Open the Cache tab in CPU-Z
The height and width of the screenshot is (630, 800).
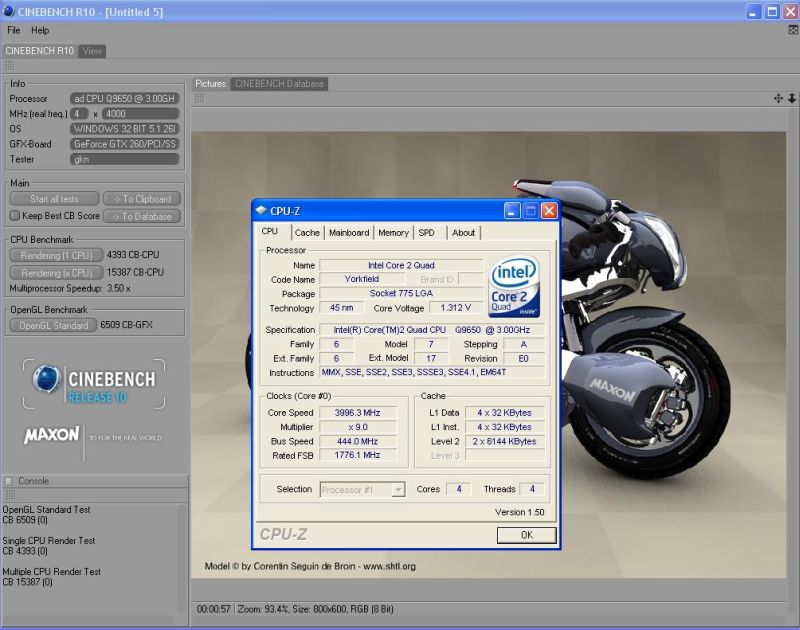tap(307, 233)
